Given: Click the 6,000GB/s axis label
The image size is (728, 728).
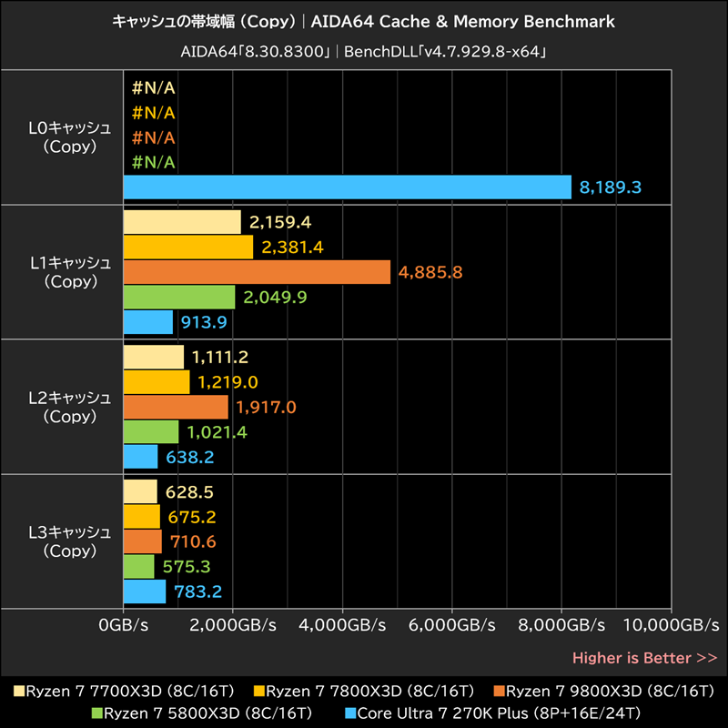Looking at the screenshot, I should point(452,625).
